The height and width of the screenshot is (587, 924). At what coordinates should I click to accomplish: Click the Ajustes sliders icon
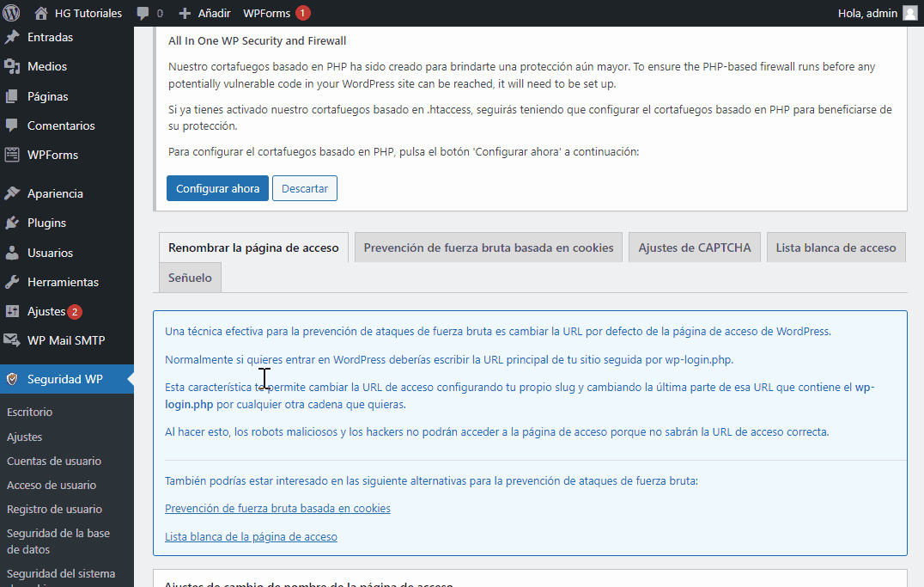coord(12,311)
